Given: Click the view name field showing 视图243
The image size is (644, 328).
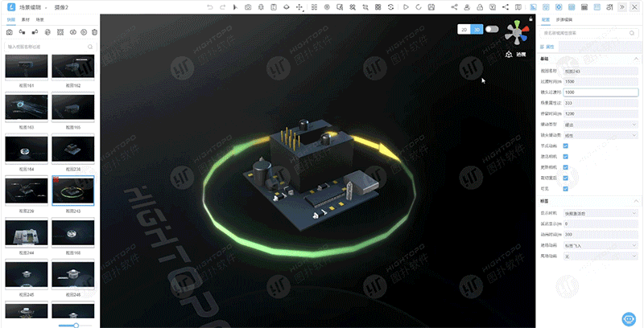Looking at the screenshot, I should pyautogui.click(x=601, y=71).
